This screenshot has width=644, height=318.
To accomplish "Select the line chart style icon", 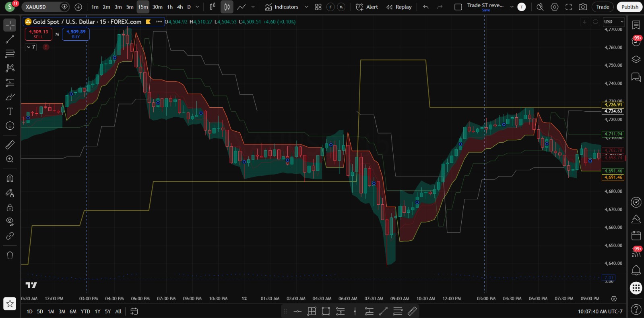I will click(242, 7).
